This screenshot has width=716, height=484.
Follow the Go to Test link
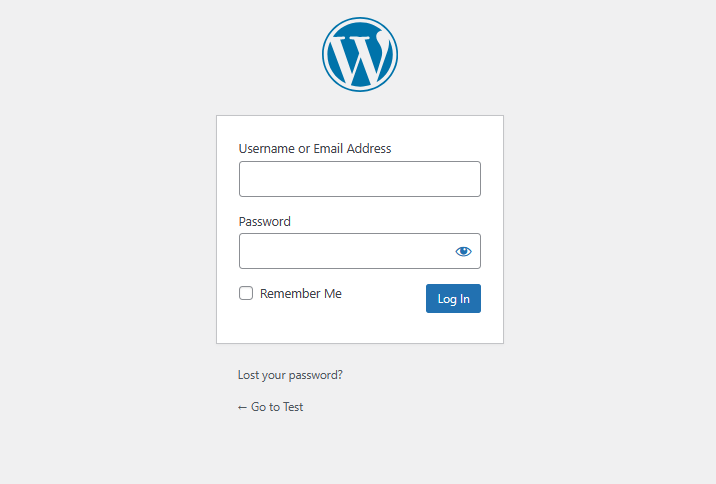[270, 407]
